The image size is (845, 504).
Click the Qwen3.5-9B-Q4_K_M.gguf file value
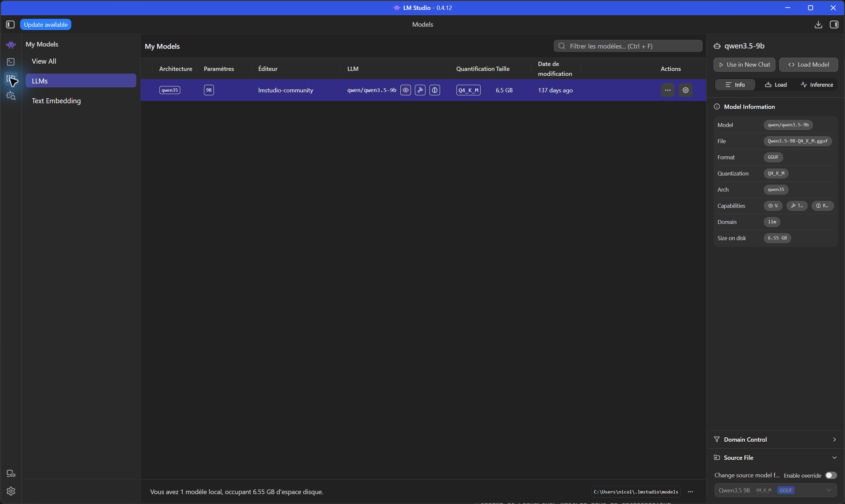click(798, 141)
